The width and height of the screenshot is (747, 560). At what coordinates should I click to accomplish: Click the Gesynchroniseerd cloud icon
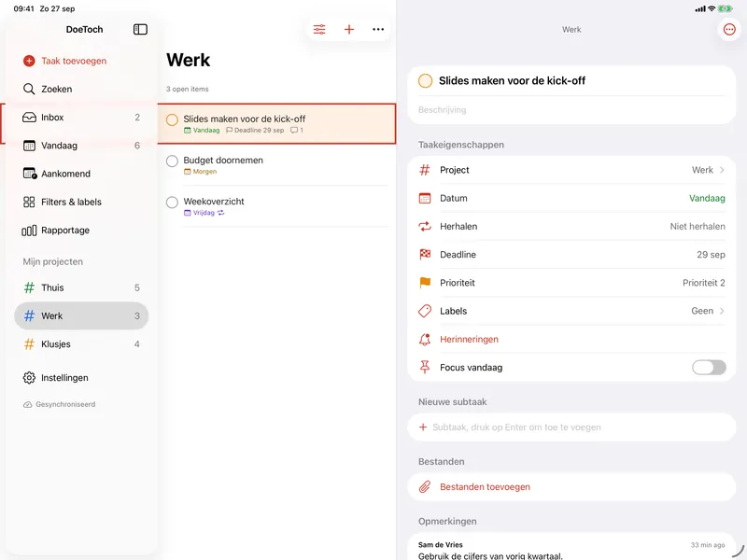click(x=28, y=404)
